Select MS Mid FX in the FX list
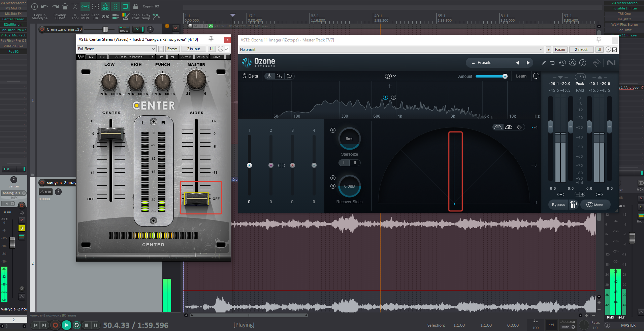 coord(13,8)
